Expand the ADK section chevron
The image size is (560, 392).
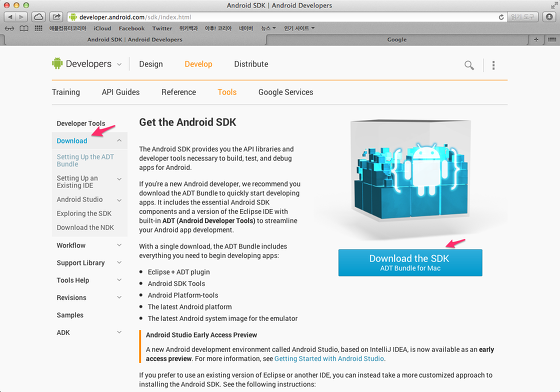(x=119, y=332)
